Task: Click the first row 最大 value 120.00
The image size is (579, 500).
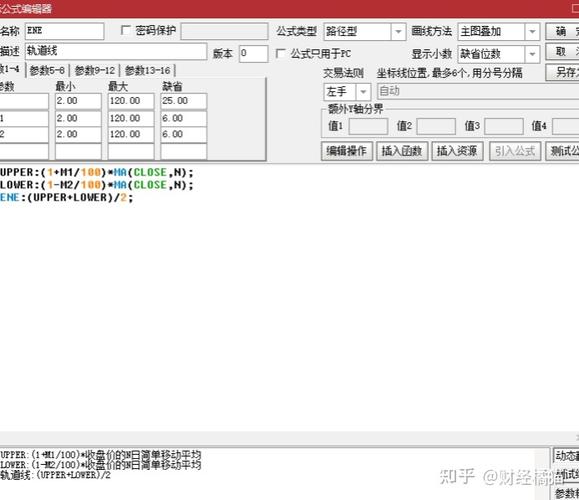Action: tap(131, 102)
